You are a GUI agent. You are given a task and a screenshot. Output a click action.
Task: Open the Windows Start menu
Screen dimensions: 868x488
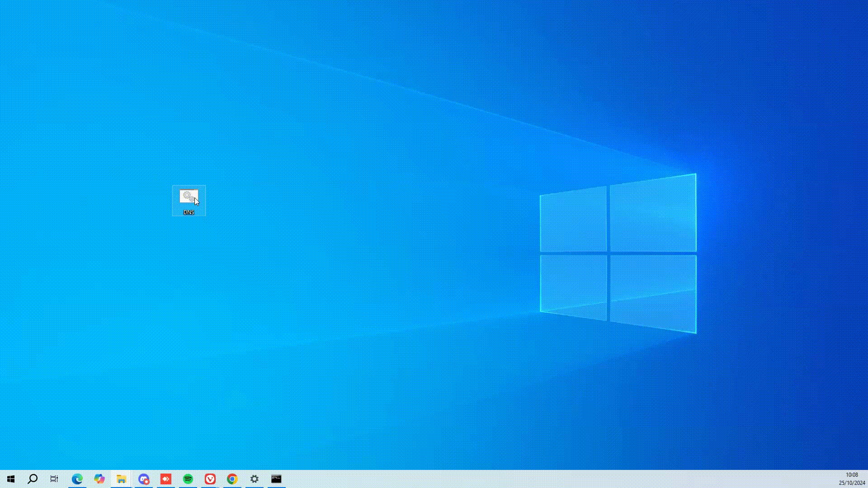[11, 479]
